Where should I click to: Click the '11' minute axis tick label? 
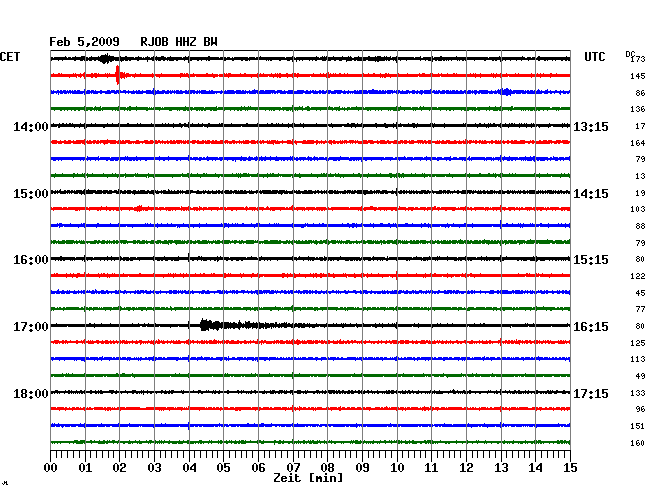click(x=431, y=468)
